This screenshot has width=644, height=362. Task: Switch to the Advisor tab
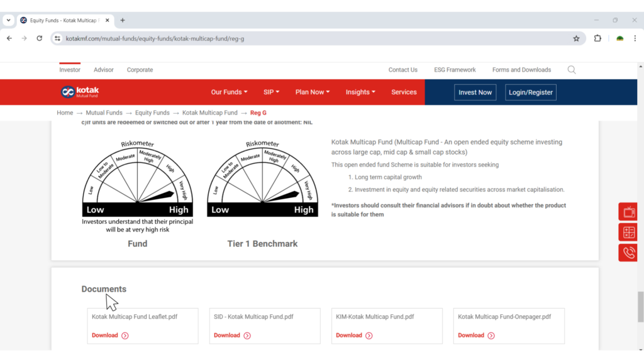[104, 70]
